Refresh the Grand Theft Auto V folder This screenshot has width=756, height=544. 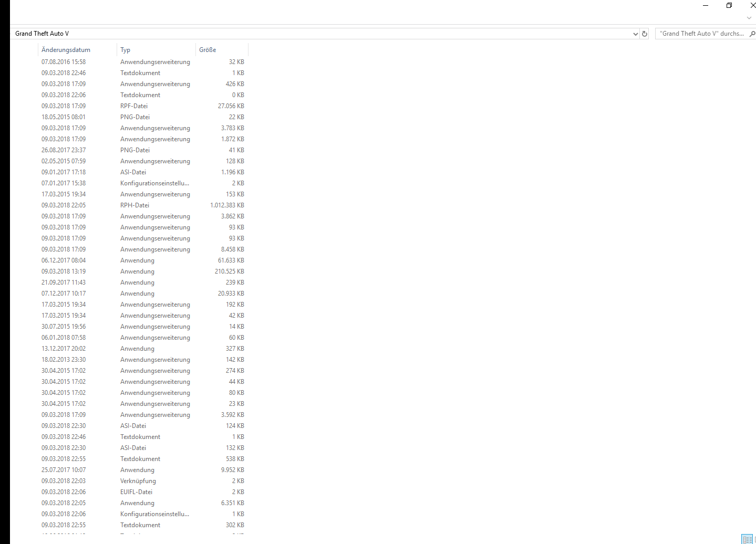[x=645, y=34]
